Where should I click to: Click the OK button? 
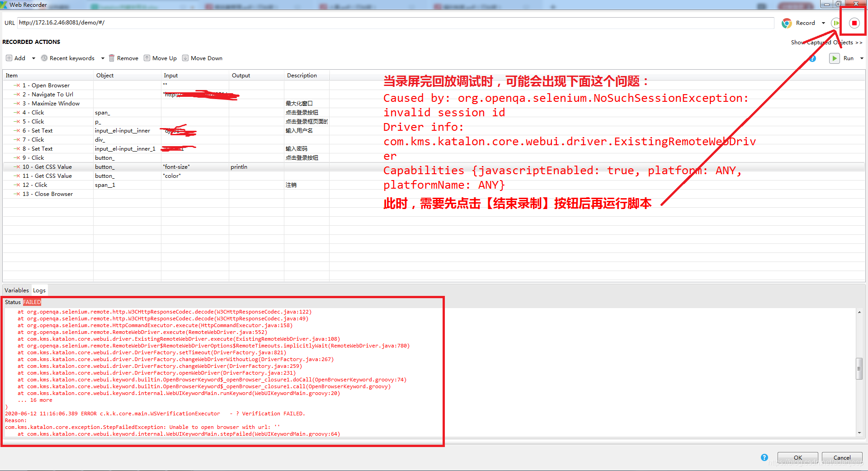coord(798,457)
